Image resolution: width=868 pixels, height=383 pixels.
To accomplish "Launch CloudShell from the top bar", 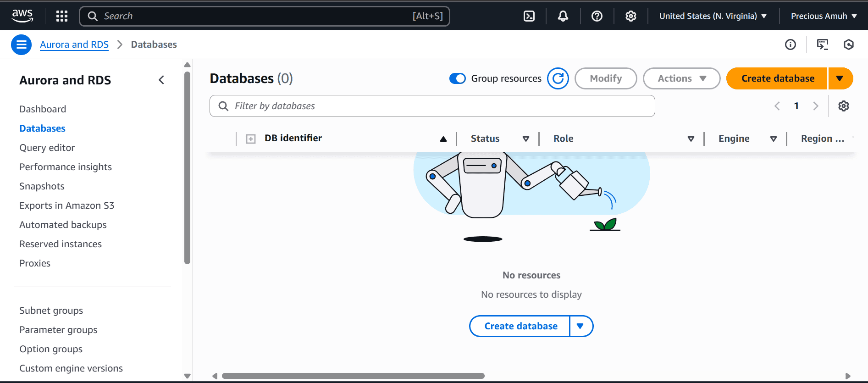I will pyautogui.click(x=529, y=16).
